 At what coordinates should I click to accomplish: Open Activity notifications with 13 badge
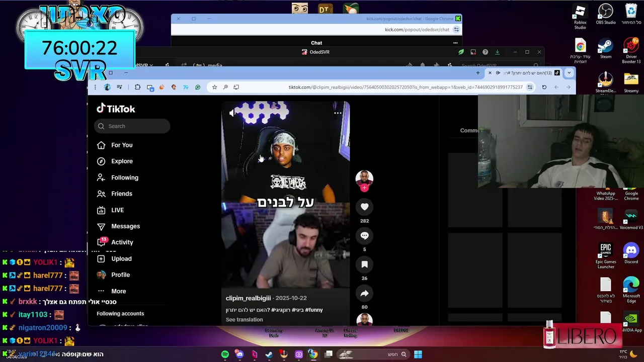coord(116,242)
